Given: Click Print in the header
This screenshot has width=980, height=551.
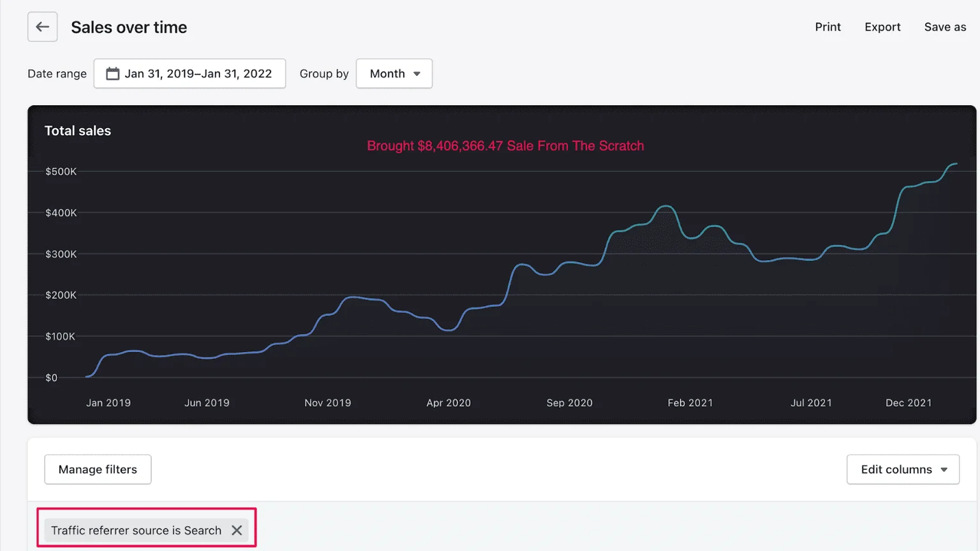Looking at the screenshot, I should point(828,27).
